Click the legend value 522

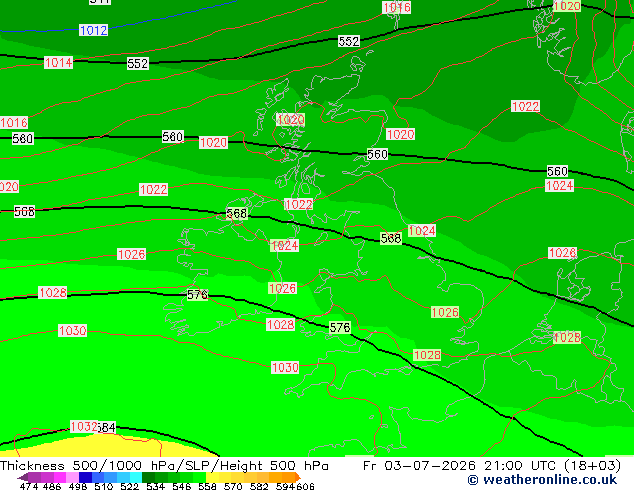129,486
